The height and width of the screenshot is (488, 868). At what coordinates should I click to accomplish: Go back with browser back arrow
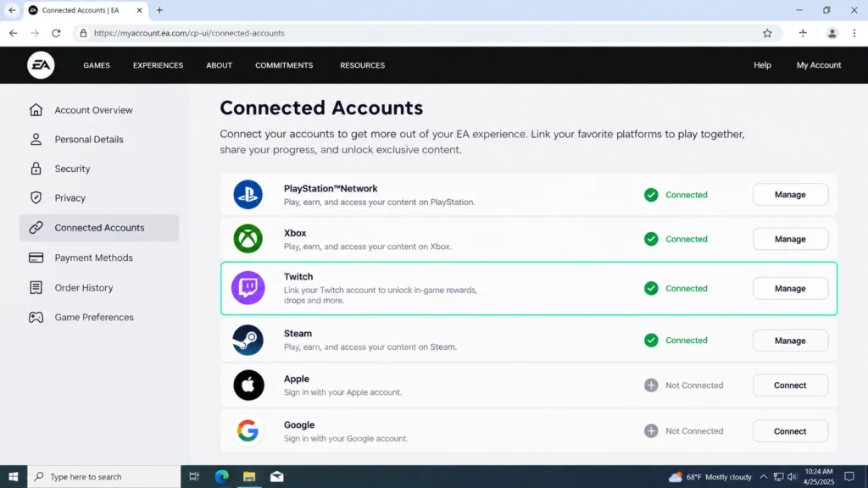coord(14,33)
